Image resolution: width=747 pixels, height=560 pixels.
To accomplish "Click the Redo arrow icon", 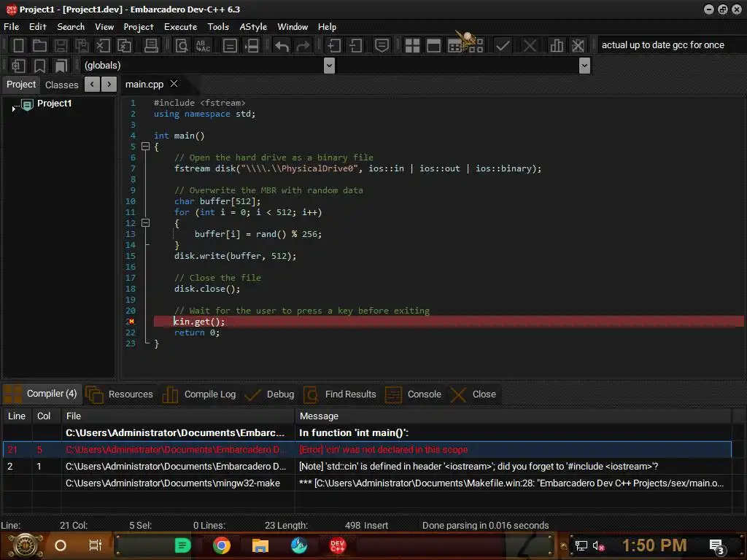I will (303, 46).
